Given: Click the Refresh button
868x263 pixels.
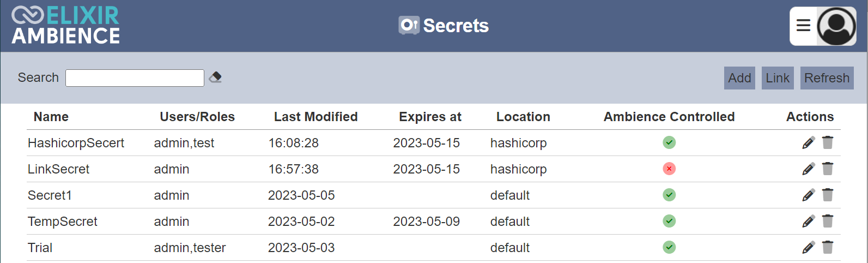Looking at the screenshot, I should (x=827, y=78).
